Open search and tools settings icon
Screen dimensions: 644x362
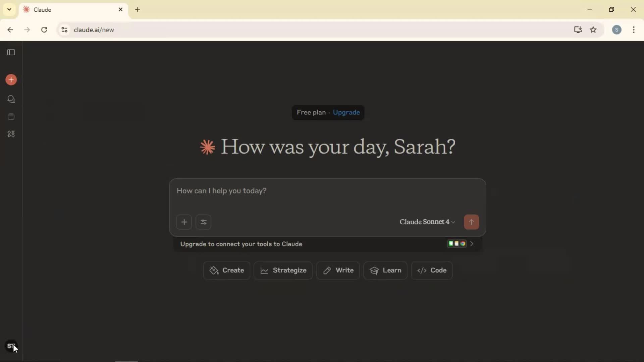203,222
